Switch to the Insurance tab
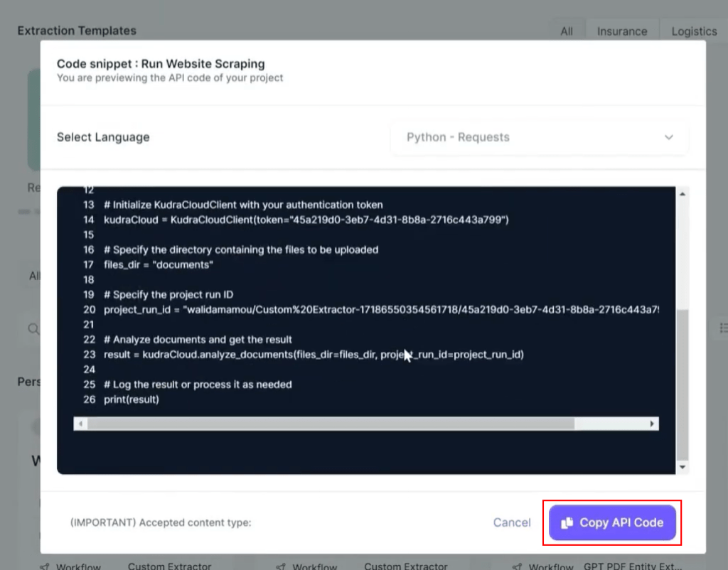Screen dimensions: 728x570 tap(621, 31)
